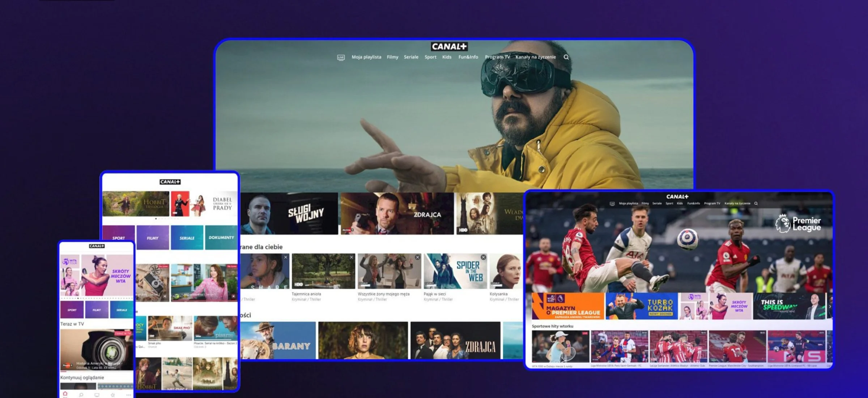868x398 pixels.
Task: Select Seriale in the main menu
Action: click(411, 57)
